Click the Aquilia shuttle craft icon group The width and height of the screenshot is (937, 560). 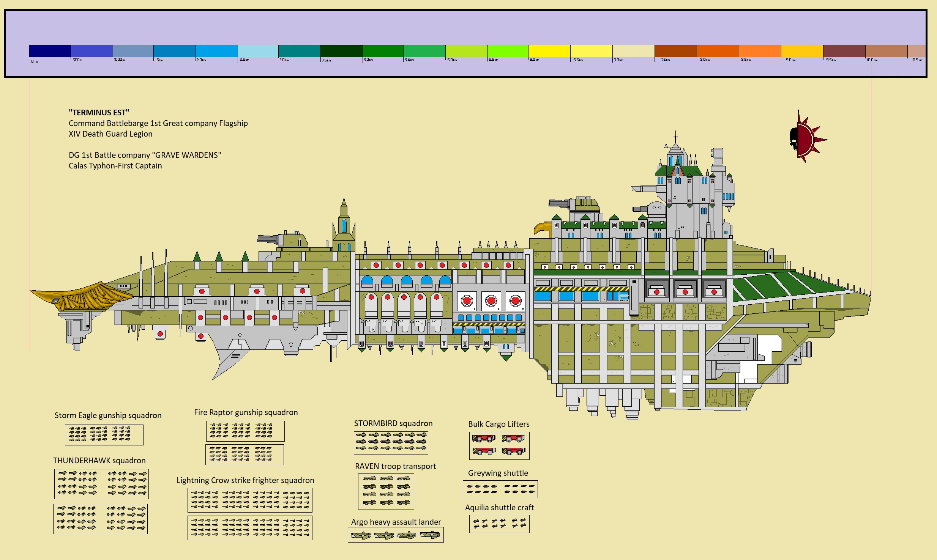[x=499, y=524]
